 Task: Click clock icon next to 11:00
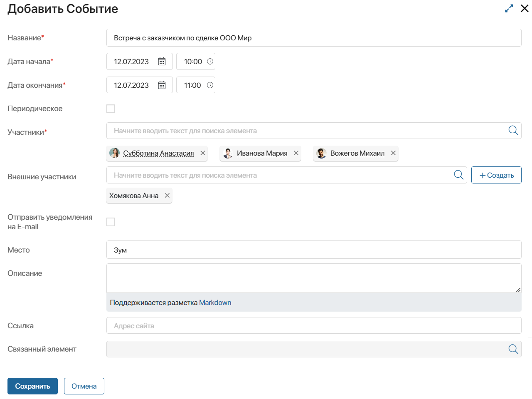(210, 85)
